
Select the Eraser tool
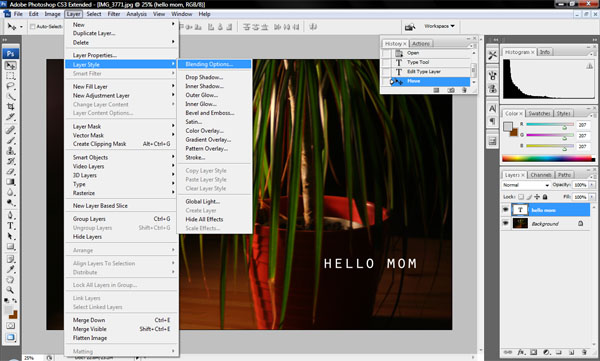(10, 172)
